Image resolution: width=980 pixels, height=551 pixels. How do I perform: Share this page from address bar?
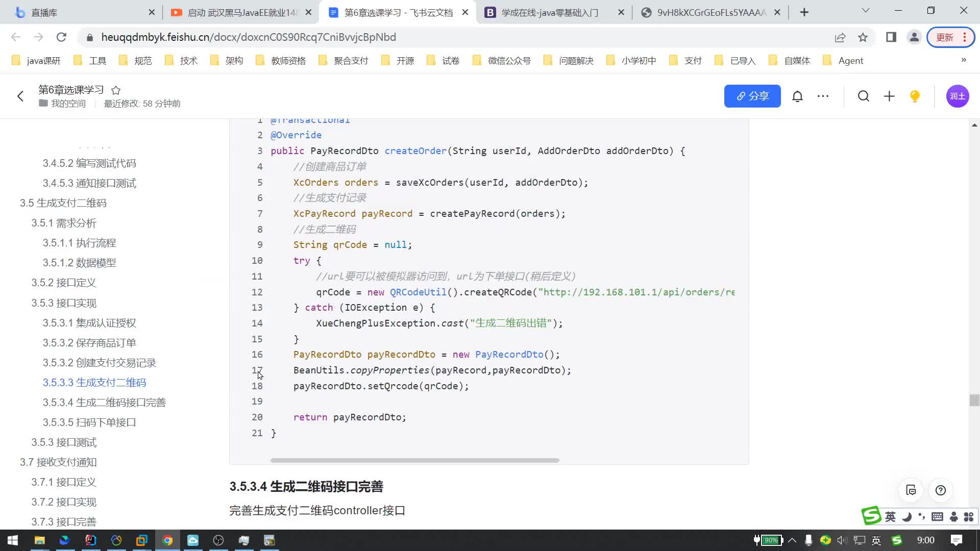click(x=840, y=37)
